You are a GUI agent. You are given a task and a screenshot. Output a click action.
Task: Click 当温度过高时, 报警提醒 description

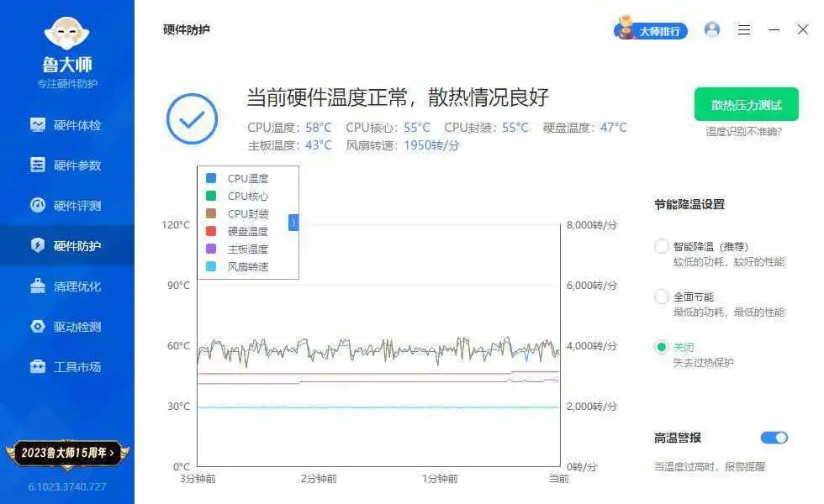pos(710,467)
